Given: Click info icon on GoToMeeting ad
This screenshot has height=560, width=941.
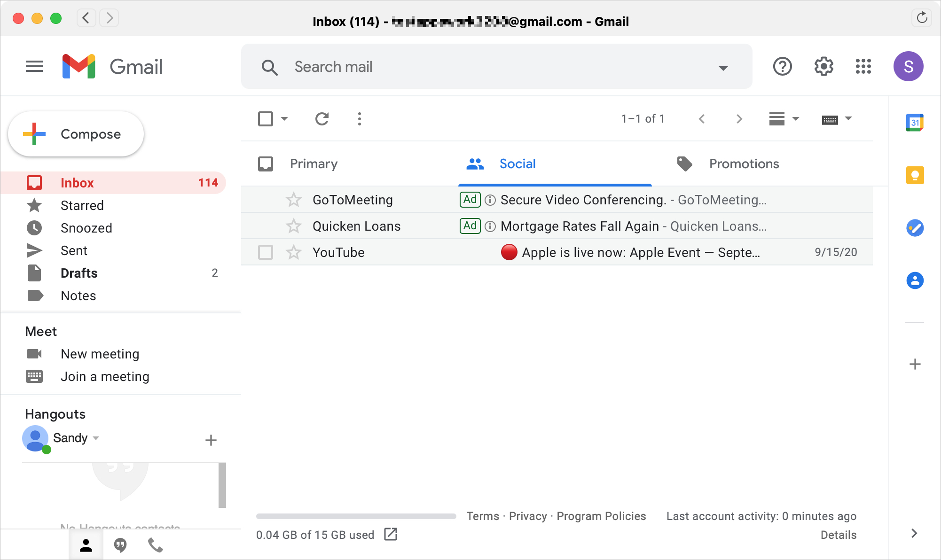Looking at the screenshot, I should click(x=490, y=200).
